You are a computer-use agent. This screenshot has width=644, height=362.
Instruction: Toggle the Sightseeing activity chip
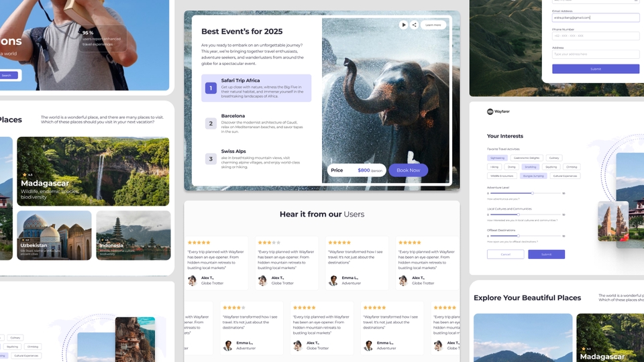[x=497, y=158]
